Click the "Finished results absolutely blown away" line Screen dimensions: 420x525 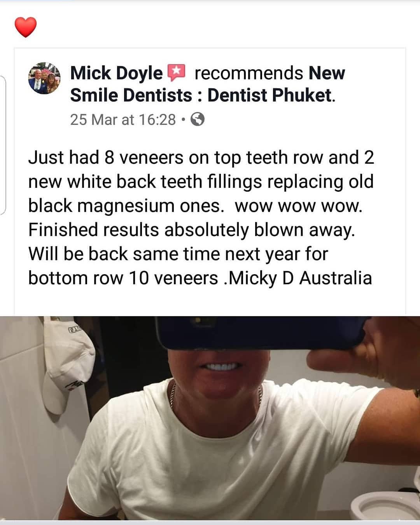pyautogui.click(x=192, y=230)
